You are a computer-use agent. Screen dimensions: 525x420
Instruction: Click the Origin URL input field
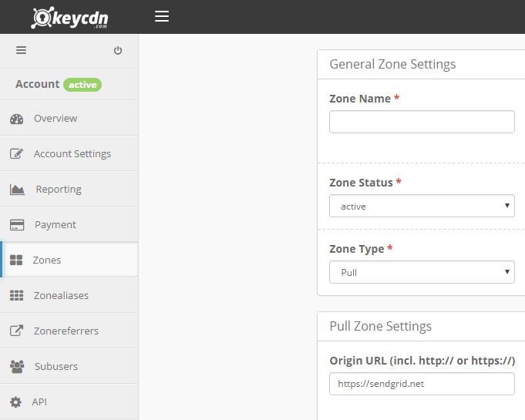click(422, 384)
